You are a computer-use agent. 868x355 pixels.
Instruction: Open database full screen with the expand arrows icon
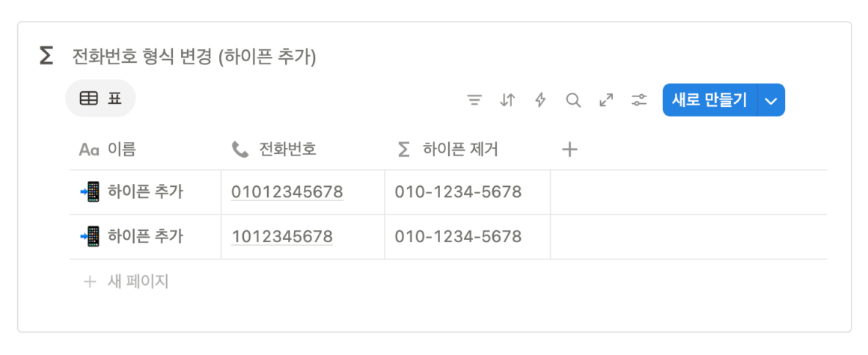click(x=607, y=100)
